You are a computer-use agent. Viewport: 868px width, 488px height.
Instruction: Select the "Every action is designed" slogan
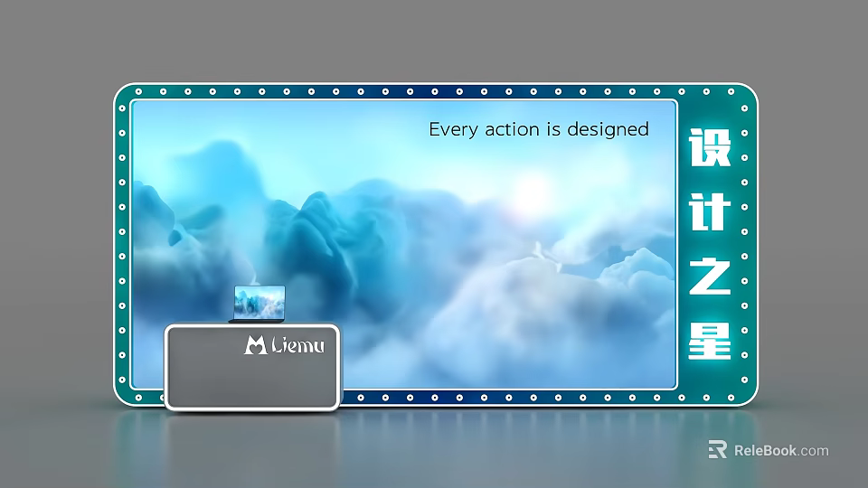coord(538,129)
